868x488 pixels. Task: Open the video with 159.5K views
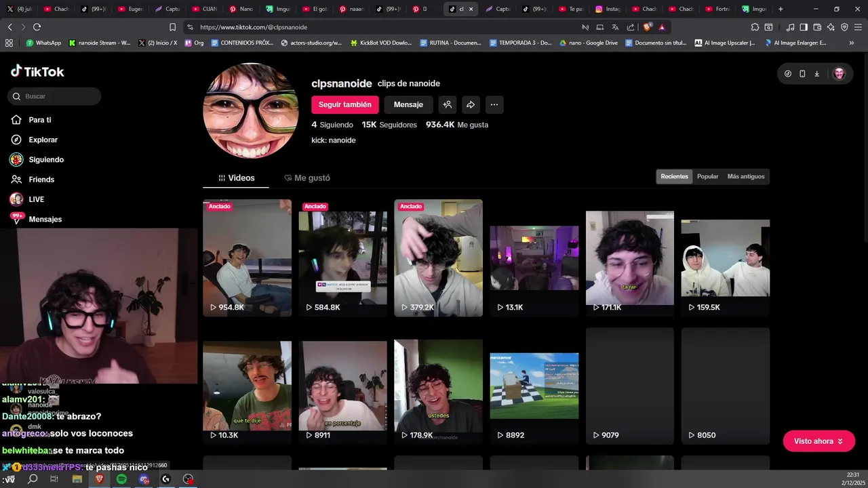(726, 258)
